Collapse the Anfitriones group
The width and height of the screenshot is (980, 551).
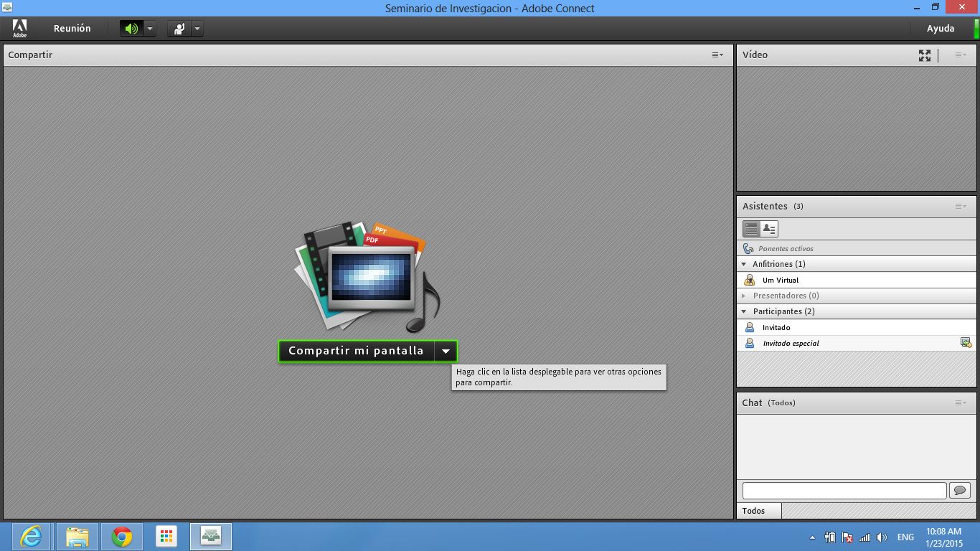tap(744, 264)
